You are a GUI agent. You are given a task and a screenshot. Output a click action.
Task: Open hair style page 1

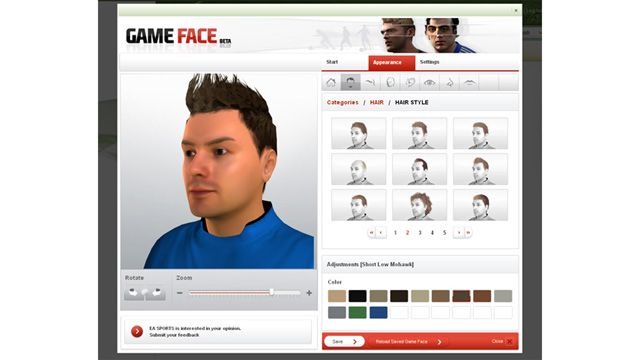click(x=395, y=233)
